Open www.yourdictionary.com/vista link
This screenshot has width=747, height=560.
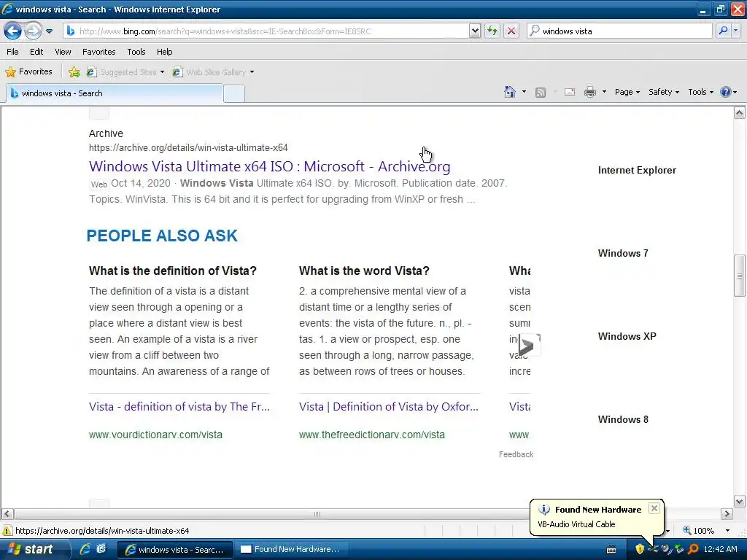click(x=155, y=435)
